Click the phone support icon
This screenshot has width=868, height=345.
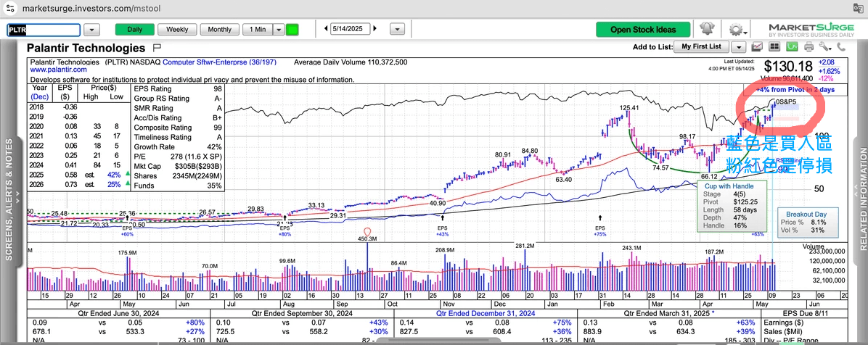point(841,47)
